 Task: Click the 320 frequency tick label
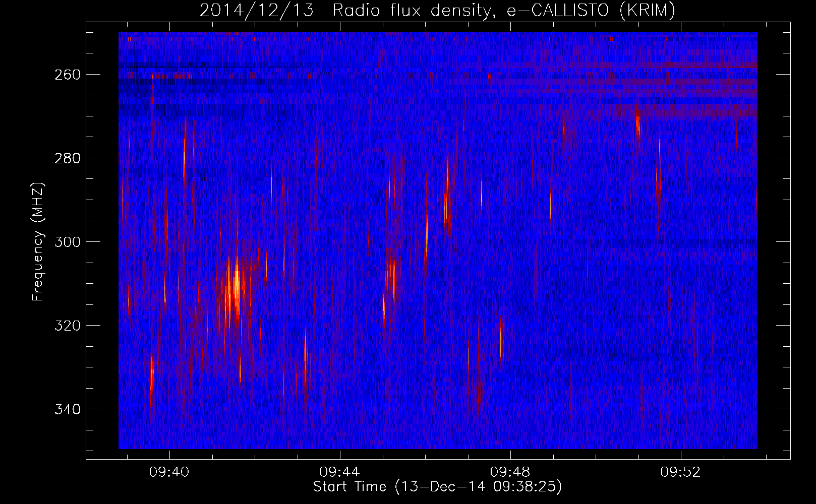[68, 326]
